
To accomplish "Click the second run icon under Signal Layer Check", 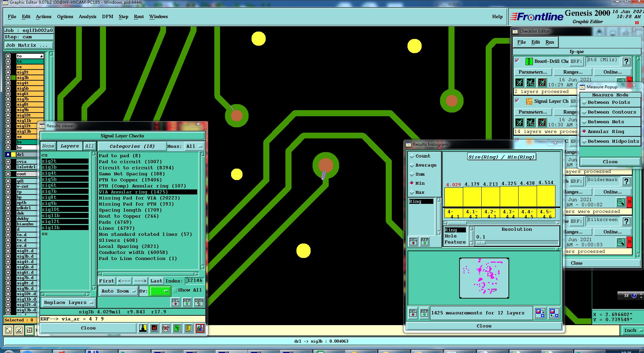I will point(531,122).
